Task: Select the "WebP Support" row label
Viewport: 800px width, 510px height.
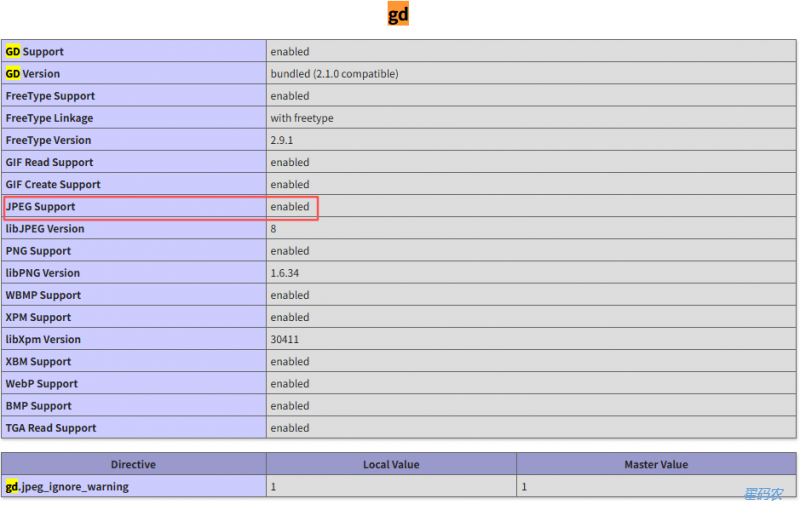Action: click(x=41, y=384)
